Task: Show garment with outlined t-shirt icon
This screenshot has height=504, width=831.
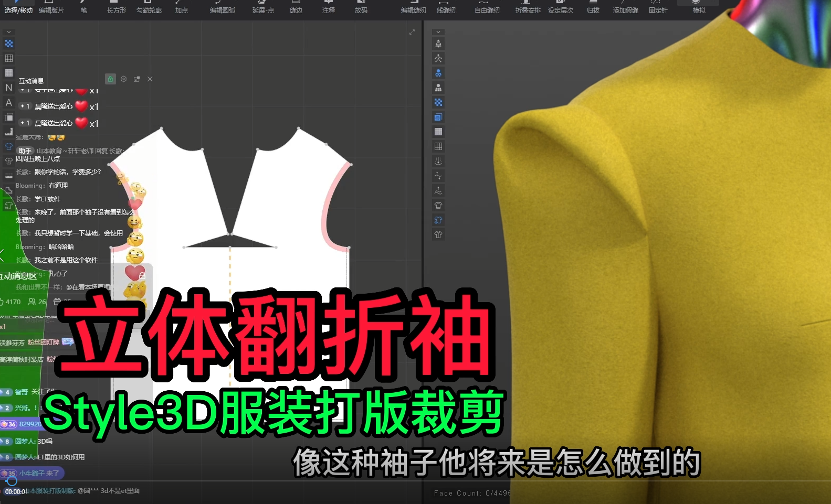Action: point(438,205)
